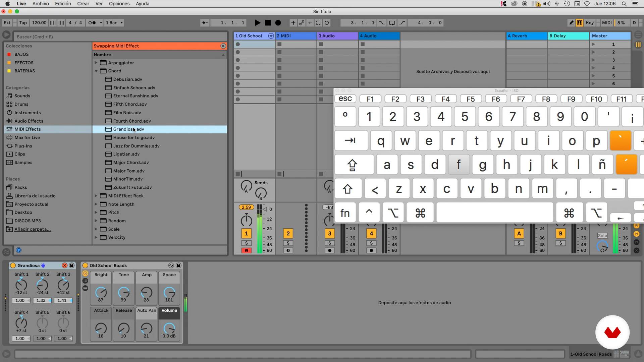Solo track 1 Old School
This screenshot has height=362, width=644.
246,243
